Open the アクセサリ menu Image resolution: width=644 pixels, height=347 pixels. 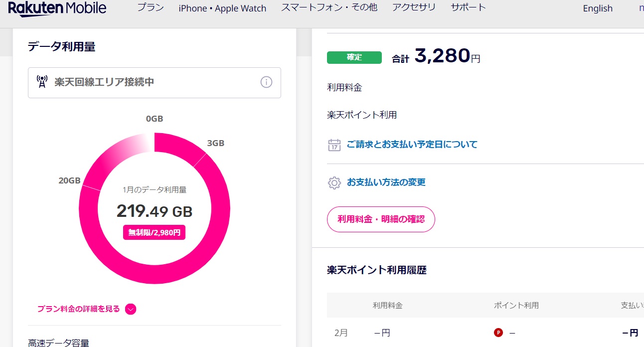[414, 8]
